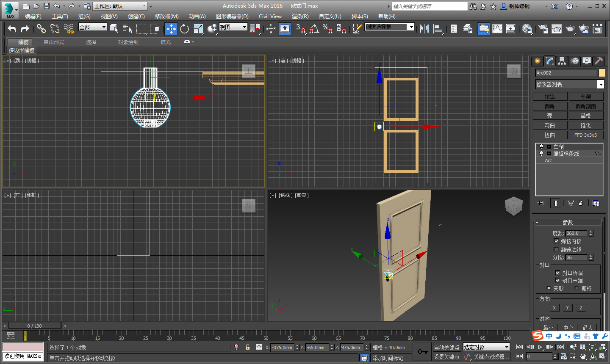The image size is (610, 364).
Task: Select the 变形 radio button
Action: (549, 288)
